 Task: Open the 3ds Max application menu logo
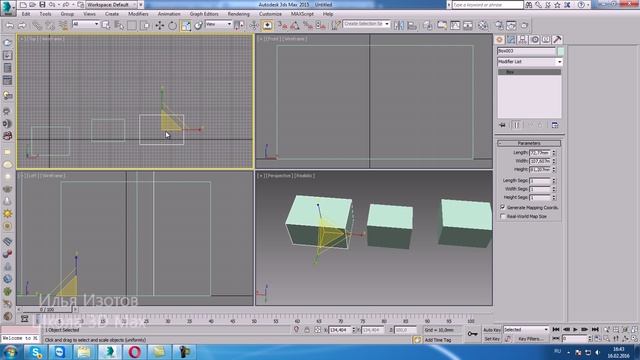coord(7,7)
